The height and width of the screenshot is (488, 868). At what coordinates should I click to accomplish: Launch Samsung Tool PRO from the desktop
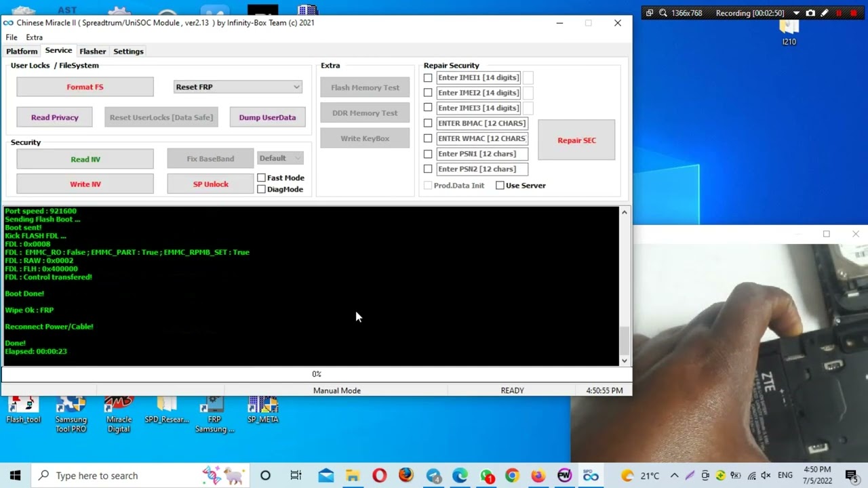pos(71,414)
